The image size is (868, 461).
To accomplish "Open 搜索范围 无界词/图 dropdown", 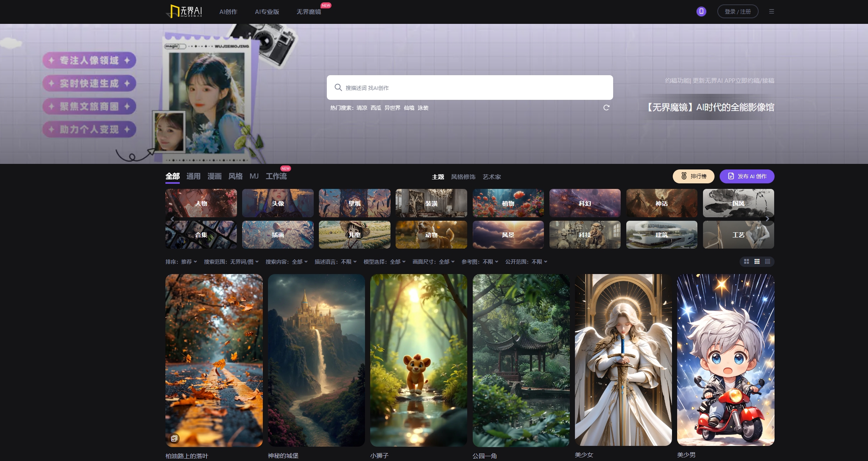I will coord(231,262).
